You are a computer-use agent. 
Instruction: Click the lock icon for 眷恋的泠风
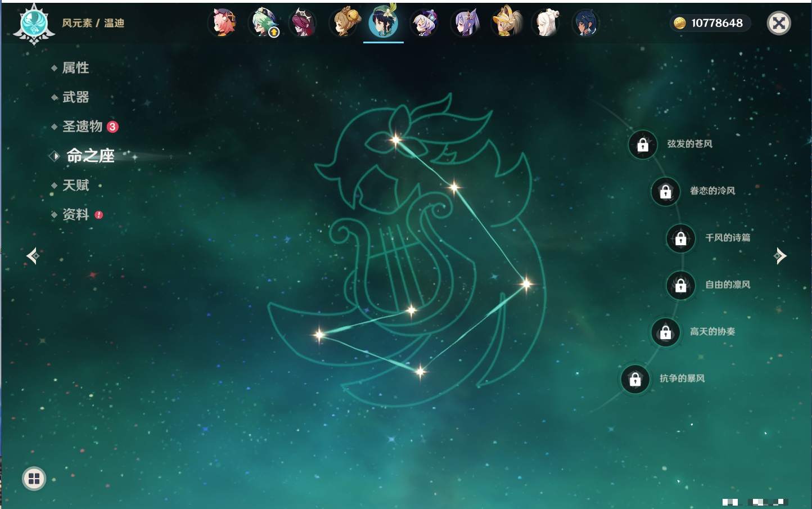coord(666,191)
